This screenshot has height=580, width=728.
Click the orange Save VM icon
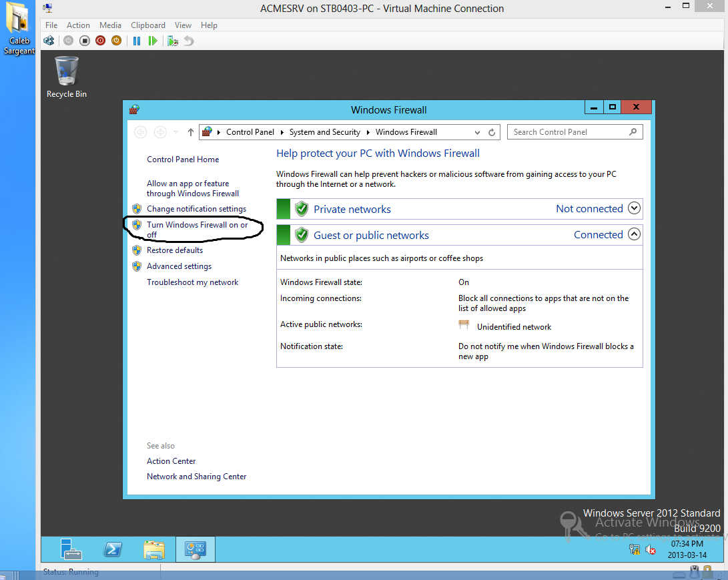[x=116, y=41]
